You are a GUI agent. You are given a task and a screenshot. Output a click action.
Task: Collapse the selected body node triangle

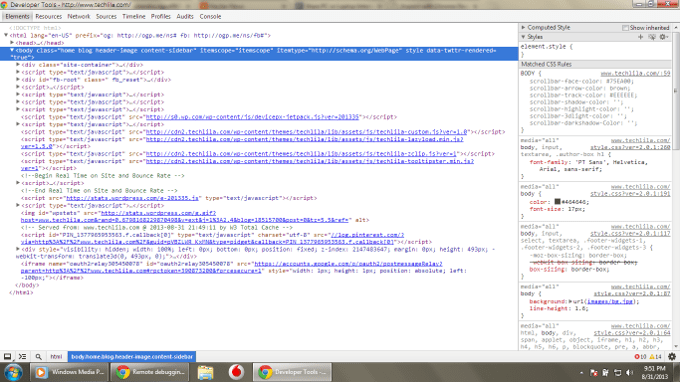point(12,50)
